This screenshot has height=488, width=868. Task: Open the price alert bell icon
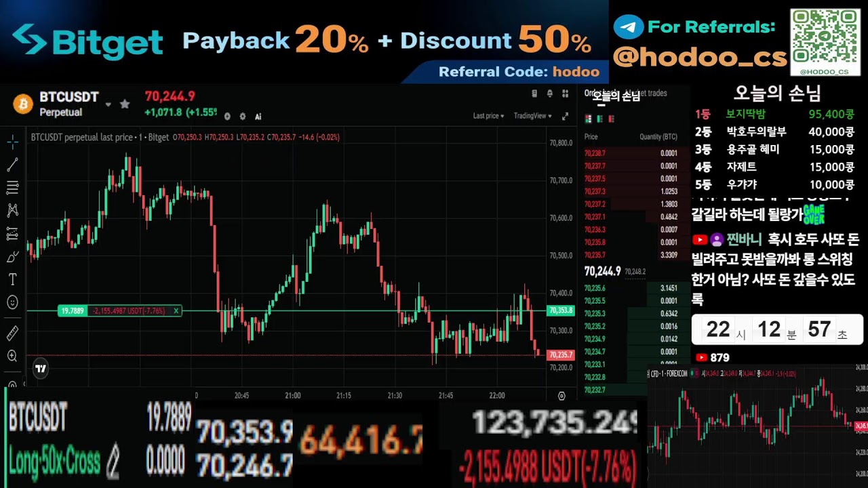pos(549,94)
